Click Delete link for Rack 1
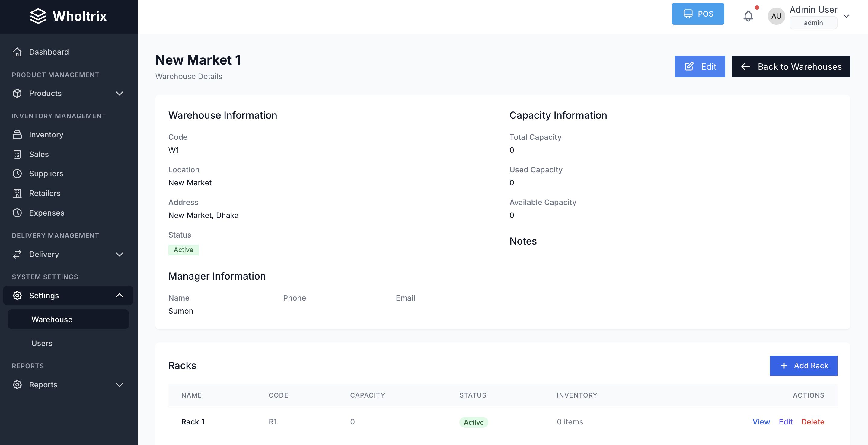Viewport: 868px width, 445px height. point(812,422)
